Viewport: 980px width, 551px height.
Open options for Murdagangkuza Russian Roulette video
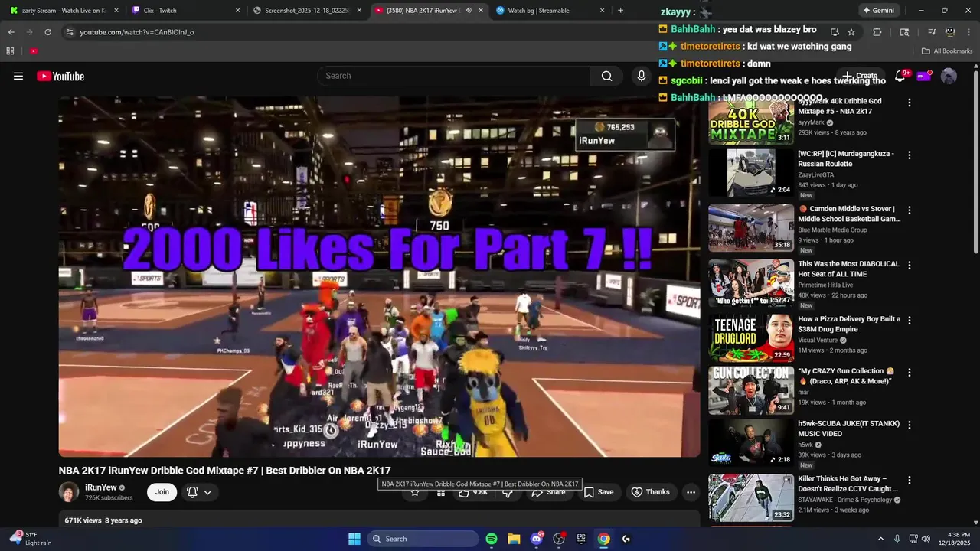[x=910, y=155]
